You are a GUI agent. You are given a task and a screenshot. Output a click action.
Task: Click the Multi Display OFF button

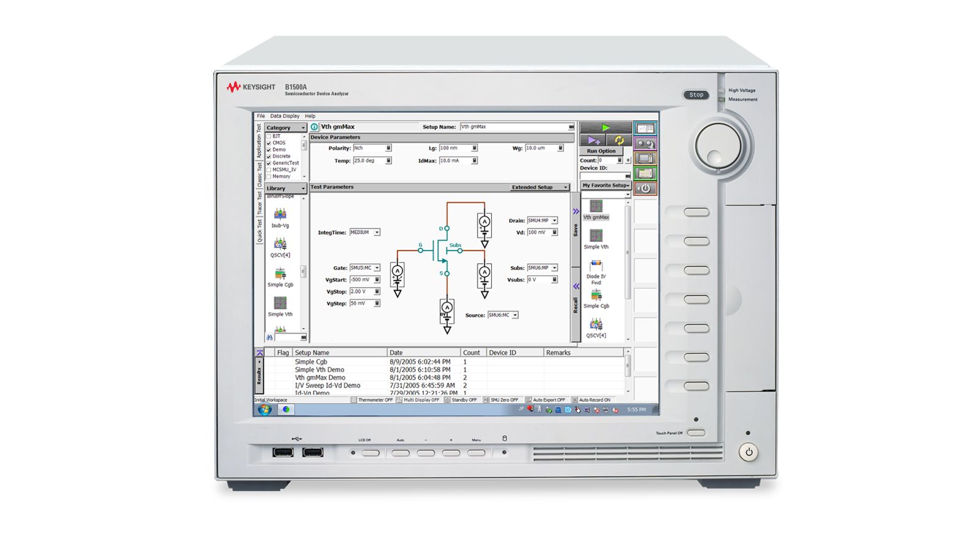coord(418,400)
